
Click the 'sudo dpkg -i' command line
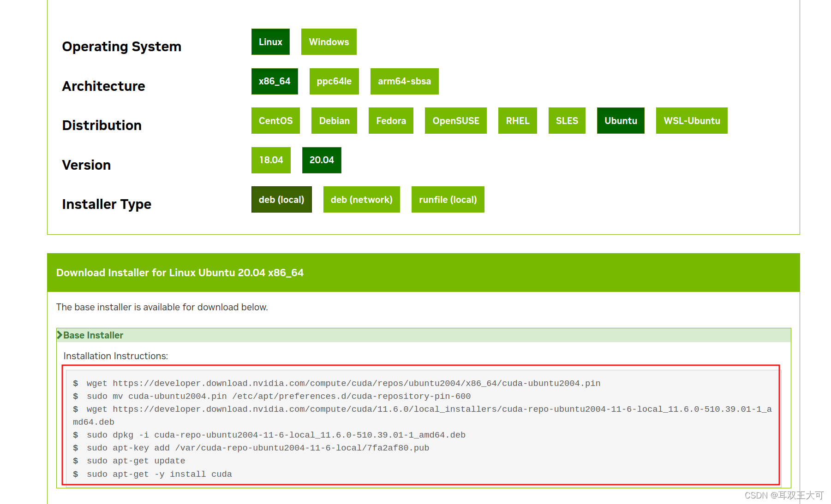pos(269,435)
